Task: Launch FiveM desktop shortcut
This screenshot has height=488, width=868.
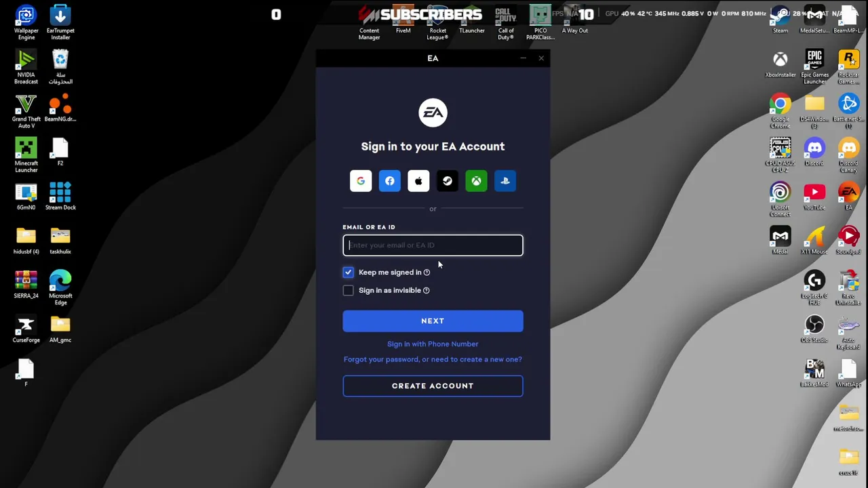Action: click(403, 19)
